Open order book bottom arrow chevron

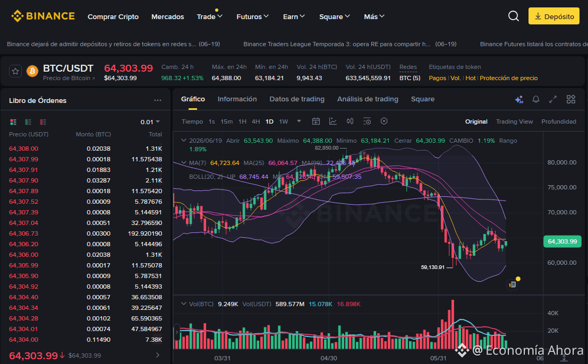tap(158, 355)
